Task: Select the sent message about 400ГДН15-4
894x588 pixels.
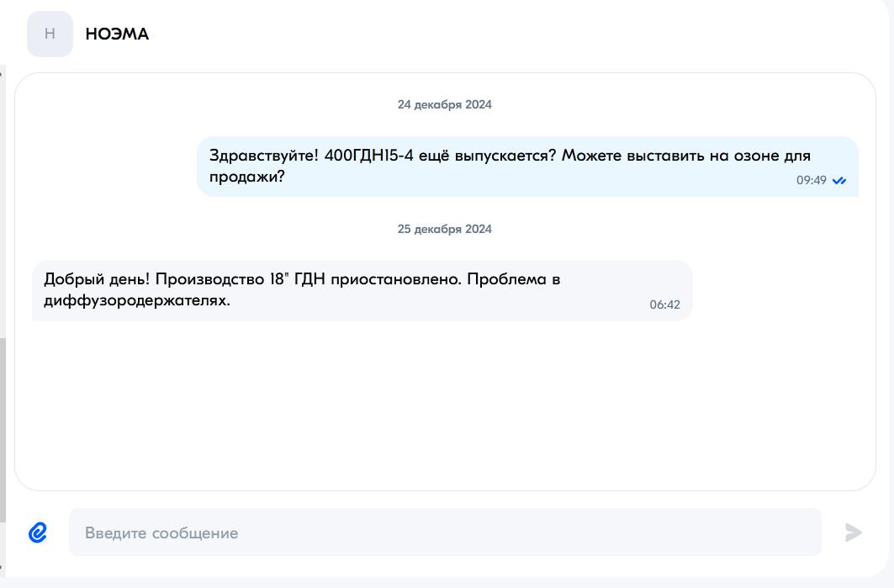Action: (527, 166)
